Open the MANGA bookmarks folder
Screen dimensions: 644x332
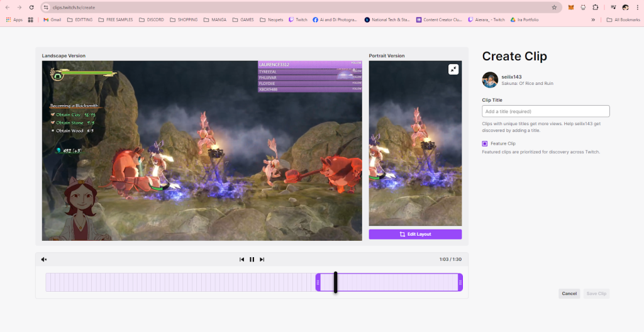coord(216,19)
